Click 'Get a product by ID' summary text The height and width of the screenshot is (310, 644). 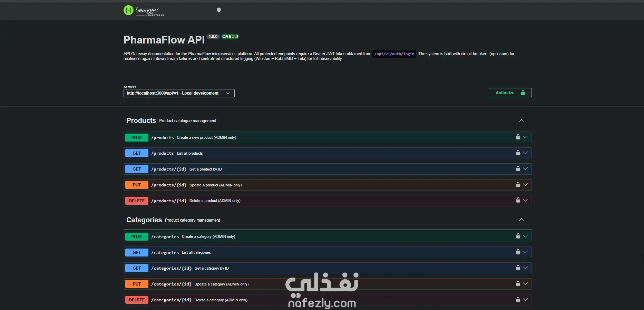206,169
